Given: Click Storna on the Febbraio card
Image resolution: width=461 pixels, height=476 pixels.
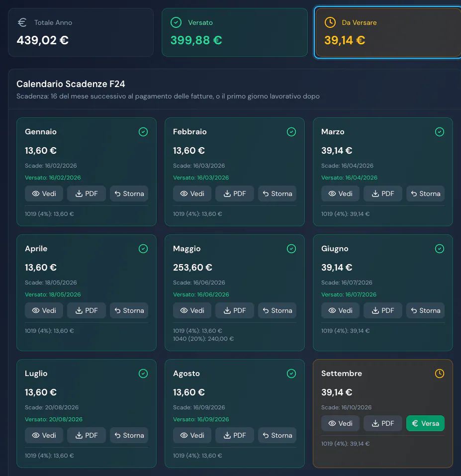Looking at the screenshot, I should tap(277, 193).
